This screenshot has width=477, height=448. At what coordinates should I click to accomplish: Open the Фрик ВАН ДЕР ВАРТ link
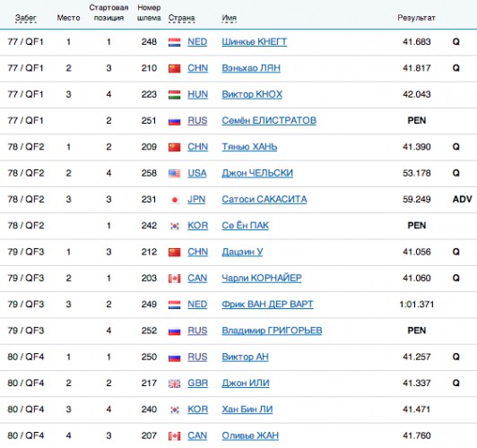pos(267,305)
